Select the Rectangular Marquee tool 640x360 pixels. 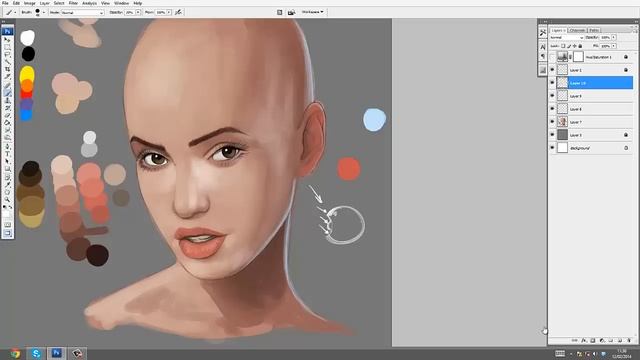(7, 47)
